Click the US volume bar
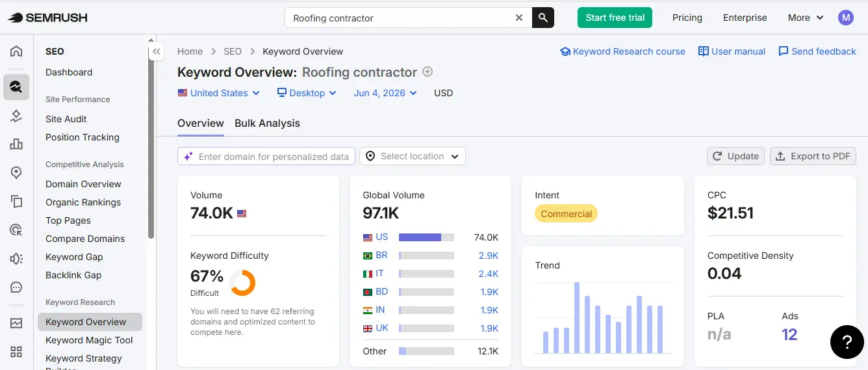The image size is (868, 370). (x=426, y=237)
